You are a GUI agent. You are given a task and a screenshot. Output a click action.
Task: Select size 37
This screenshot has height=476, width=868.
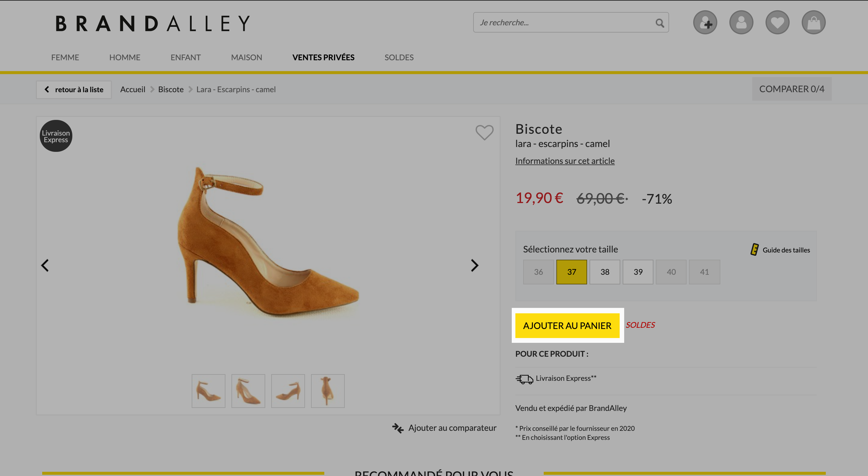tap(571, 272)
